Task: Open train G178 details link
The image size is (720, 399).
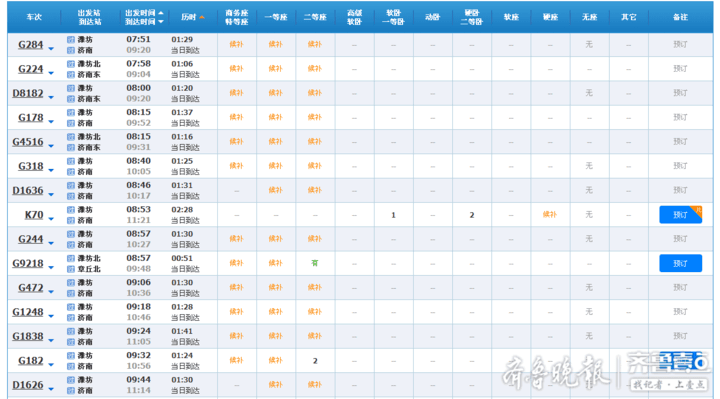Action: click(x=30, y=118)
